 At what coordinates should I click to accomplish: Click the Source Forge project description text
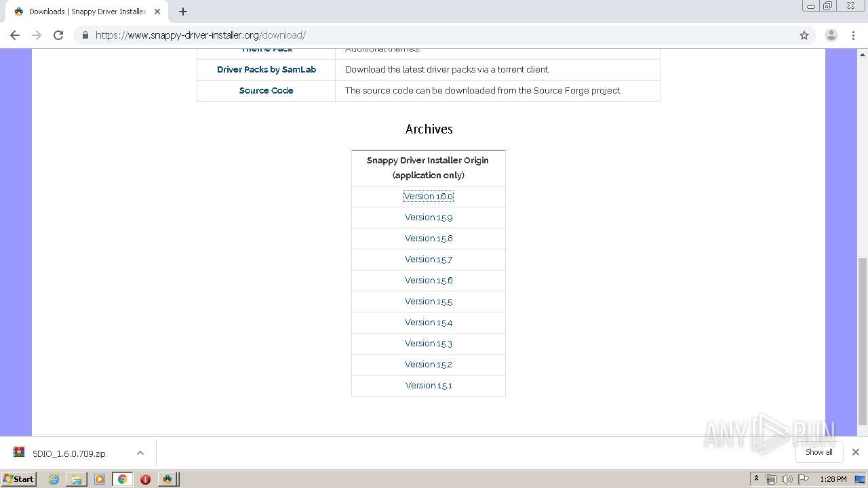pyautogui.click(x=484, y=90)
